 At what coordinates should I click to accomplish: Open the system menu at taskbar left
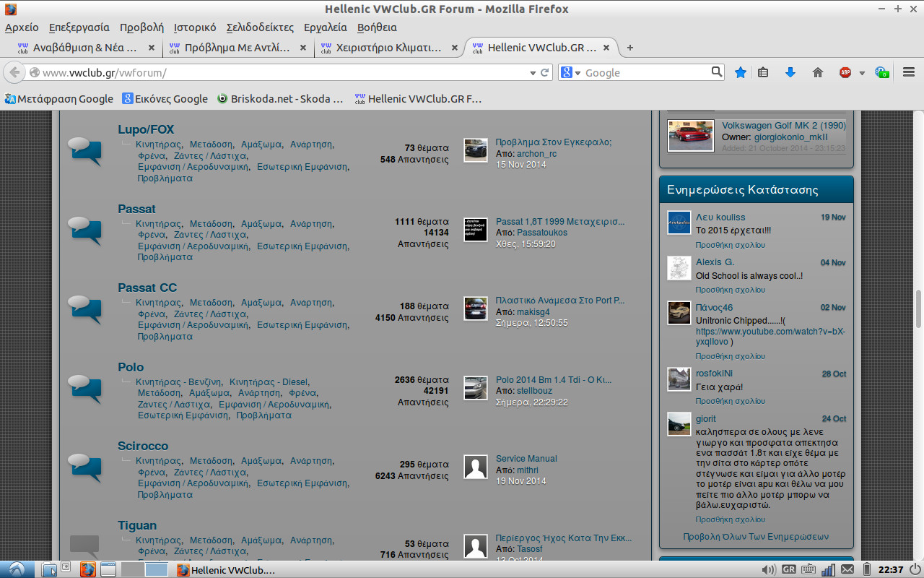coord(16,569)
